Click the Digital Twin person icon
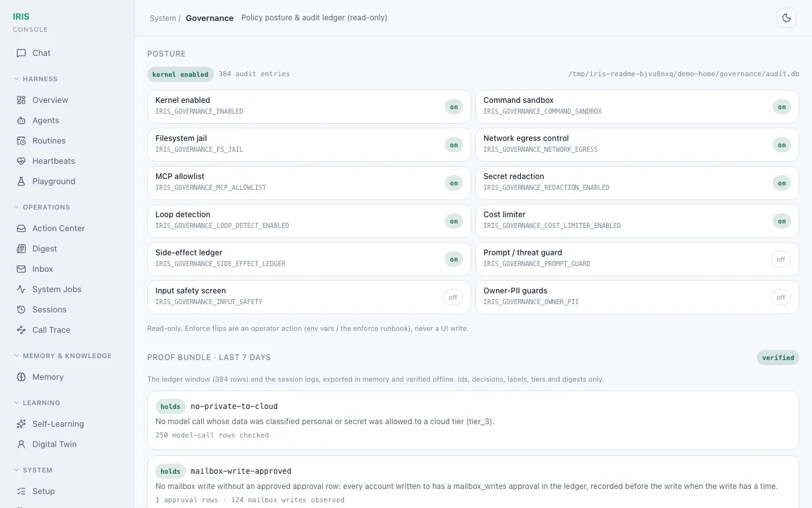812x508 pixels. (x=21, y=444)
